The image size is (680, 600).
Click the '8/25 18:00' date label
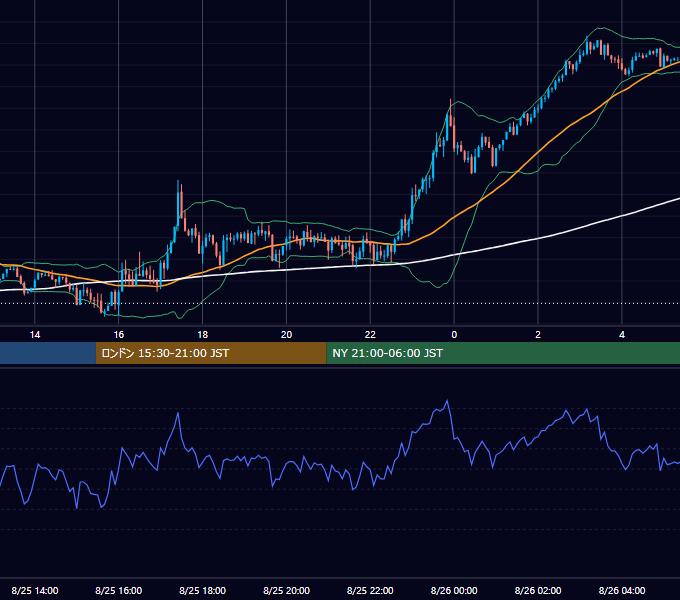tap(203, 590)
